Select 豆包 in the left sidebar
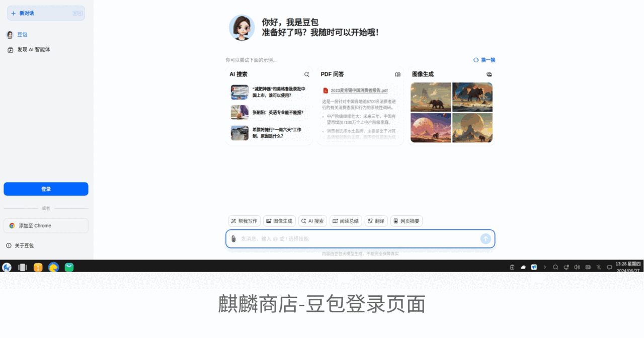 pyautogui.click(x=22, y=35)
